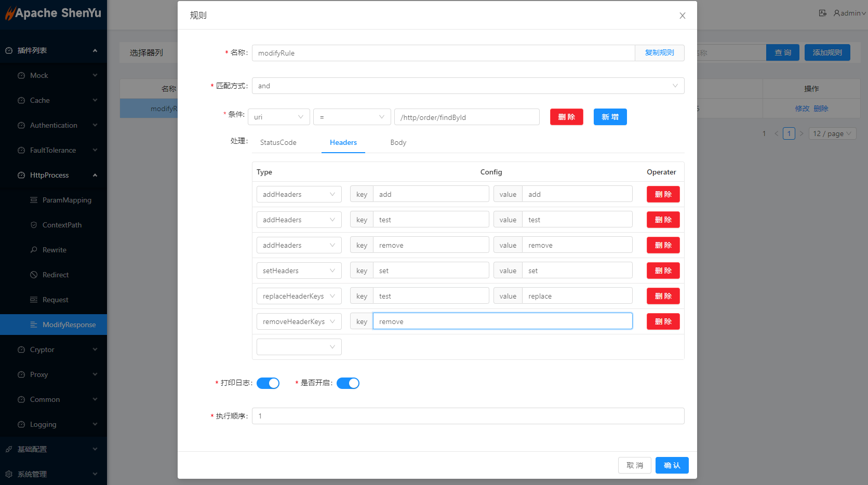Toggle the rule enabled switch
Screen dimensions: 868x485
(x=348, y=383)
